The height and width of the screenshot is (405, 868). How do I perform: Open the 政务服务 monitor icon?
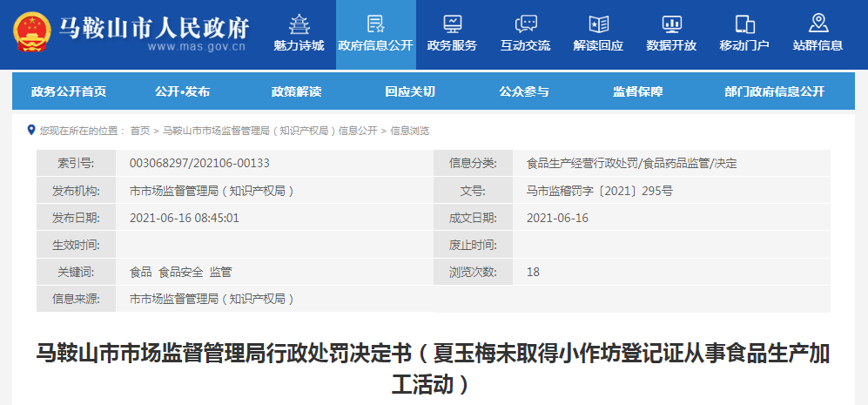point(452,24)
